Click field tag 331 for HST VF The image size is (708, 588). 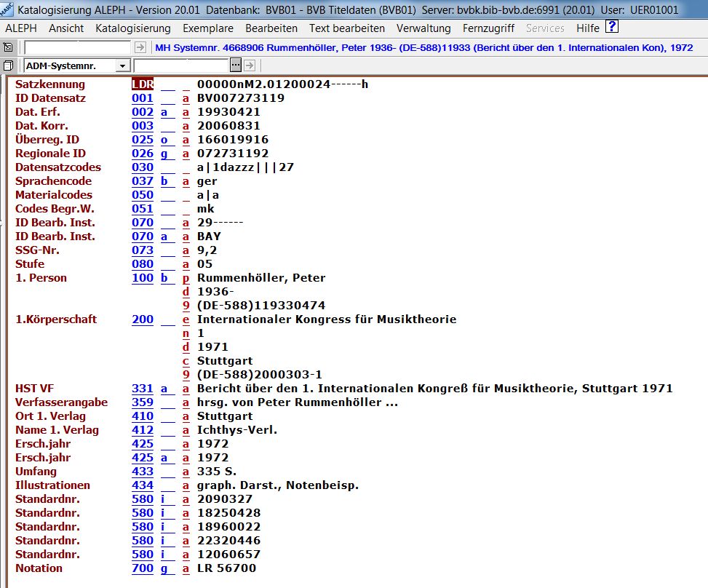tap(143, 389)
